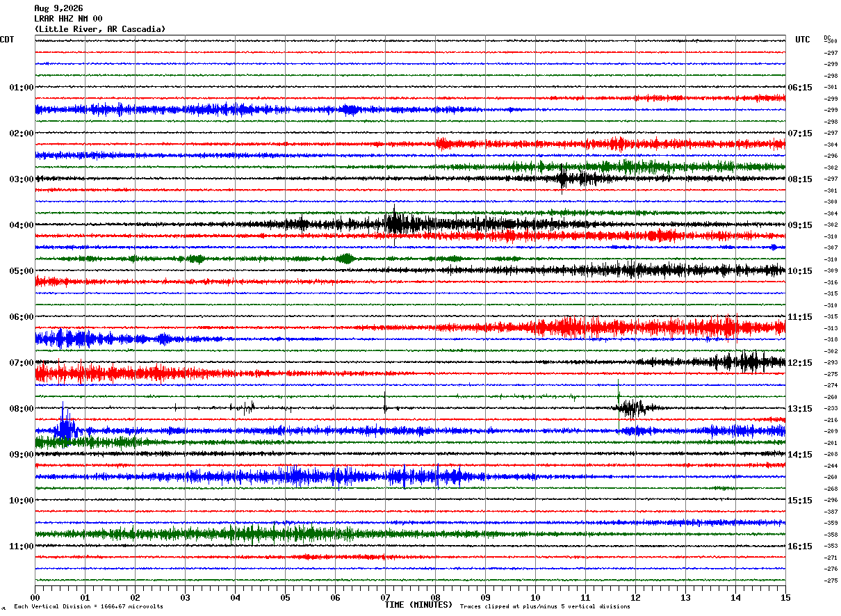Click the 14:15 UTC time label

pos(800,455)
